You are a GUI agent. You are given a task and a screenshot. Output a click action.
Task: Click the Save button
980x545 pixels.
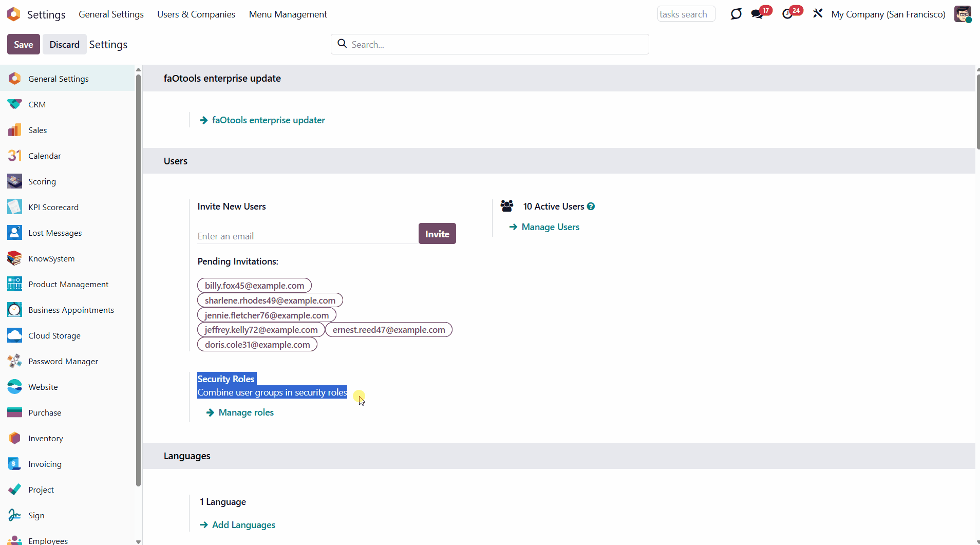(x=24, y=45)
